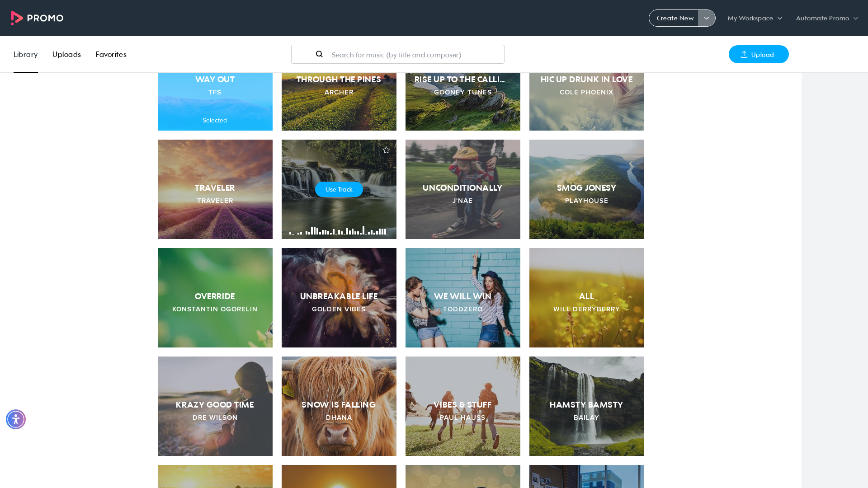Select the Hic Up Drunk In Love track
868x488 pixels.
pyautogui.click(x=587, y=102)
